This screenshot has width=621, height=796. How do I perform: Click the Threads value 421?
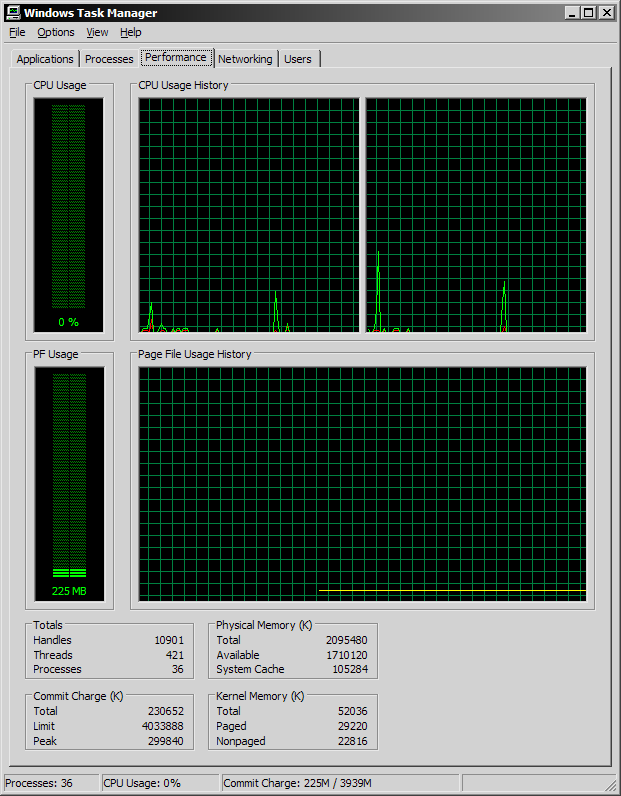(175, 655)
